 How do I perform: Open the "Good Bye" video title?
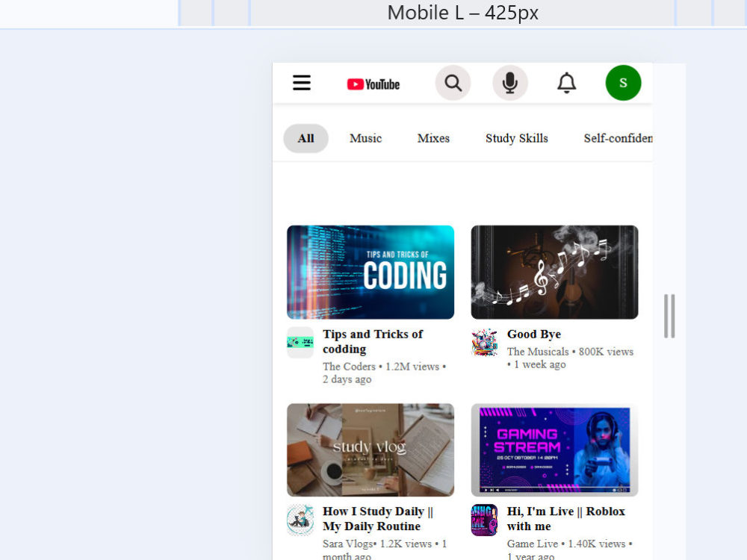(533, 335)
